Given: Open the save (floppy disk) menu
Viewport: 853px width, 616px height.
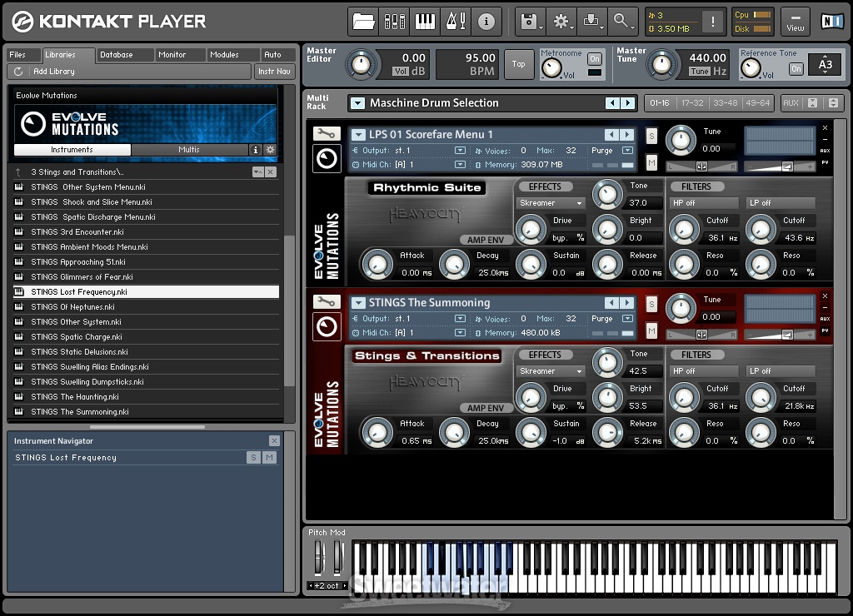Looking at the screenshot, I should 531,22.
